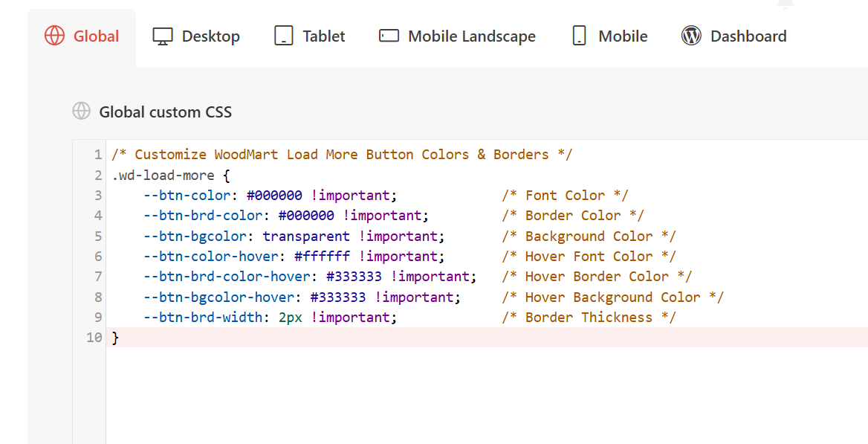
Task: Click the Global custom CSS heading
Action: pos(166,112)
